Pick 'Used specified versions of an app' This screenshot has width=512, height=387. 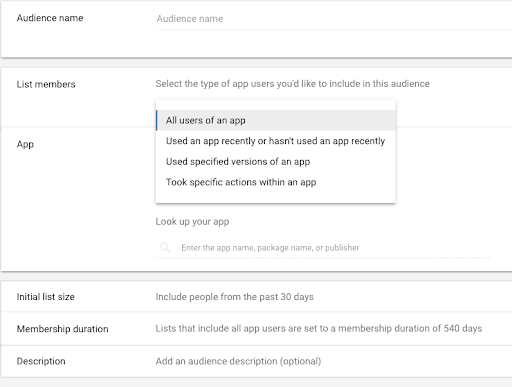[276, 162]
